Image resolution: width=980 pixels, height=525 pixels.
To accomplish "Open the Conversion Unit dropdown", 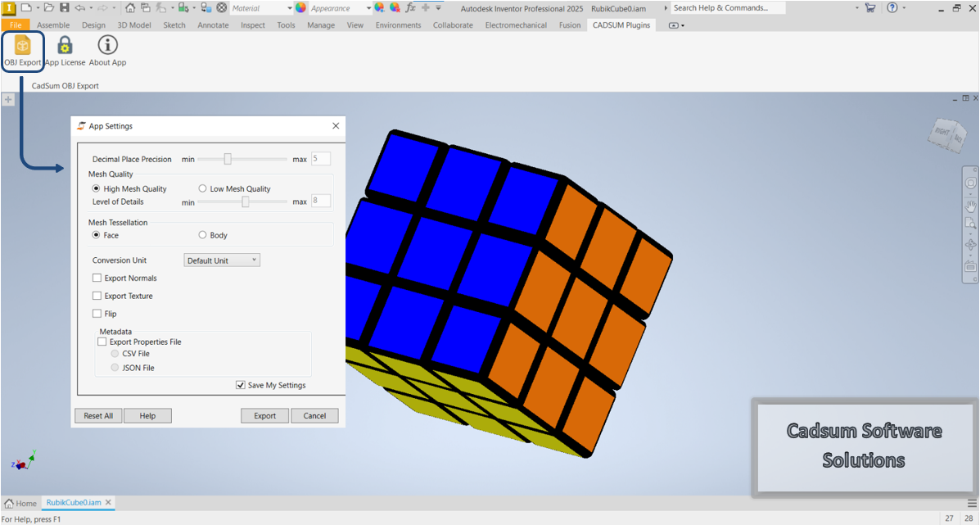I will (222, 260).
